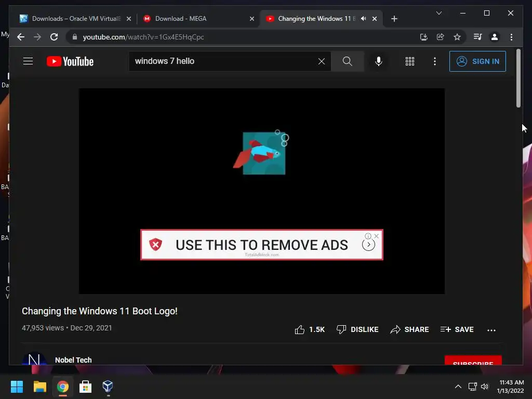
Task: Go to the YouTube home logo
Action: tap(70, 61)
